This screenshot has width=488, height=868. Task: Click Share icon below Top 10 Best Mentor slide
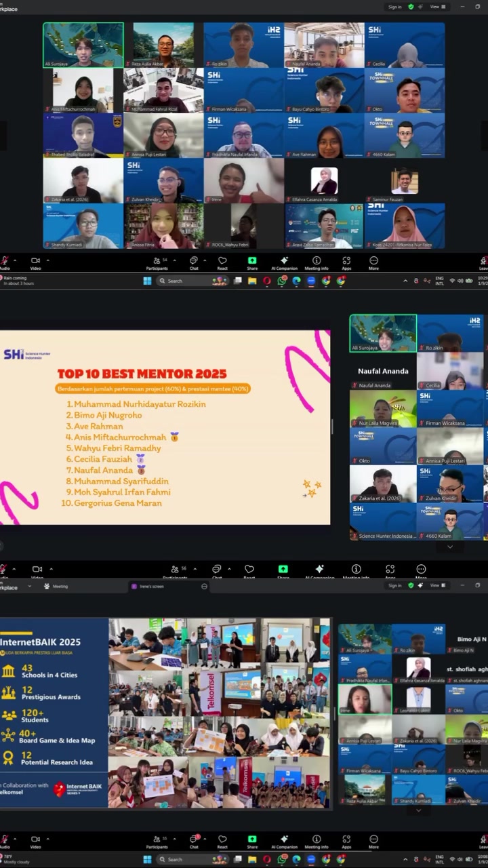point(283,572)
